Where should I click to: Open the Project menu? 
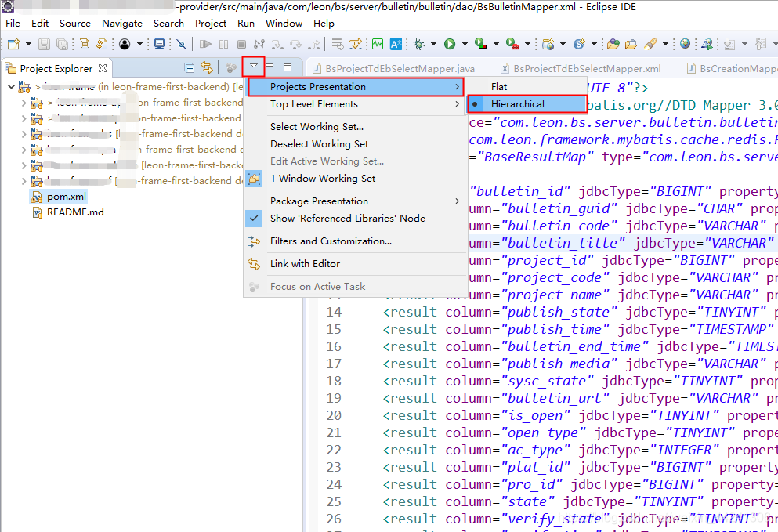click(x=211, y=24)
